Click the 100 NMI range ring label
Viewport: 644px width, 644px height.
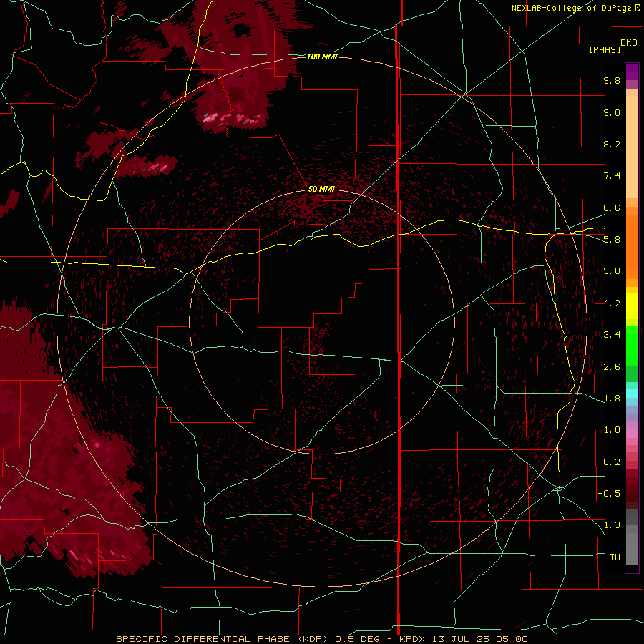click(x=322, y=57)
